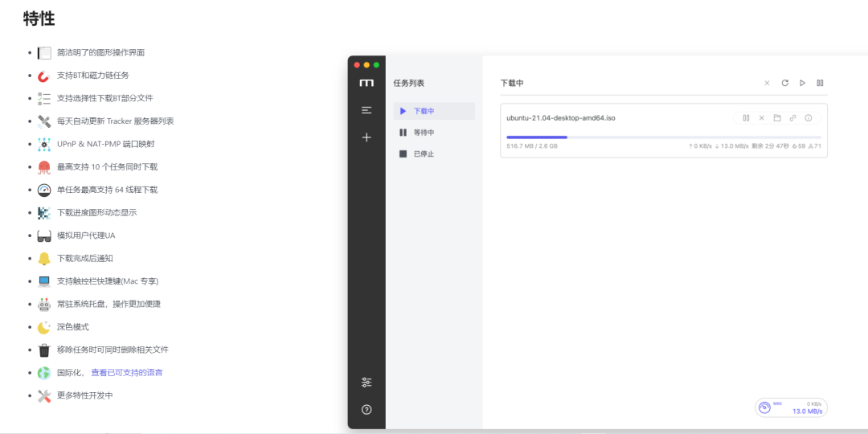Click the laptop icon beside 支持触控栏快捷键
This screenshot has width=868, height=434.
44,281
